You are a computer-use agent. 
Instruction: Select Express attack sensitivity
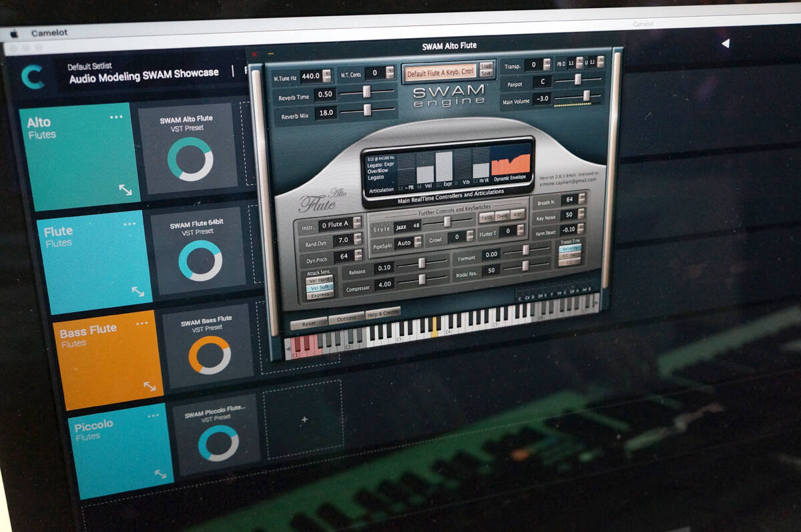(320, 294)
